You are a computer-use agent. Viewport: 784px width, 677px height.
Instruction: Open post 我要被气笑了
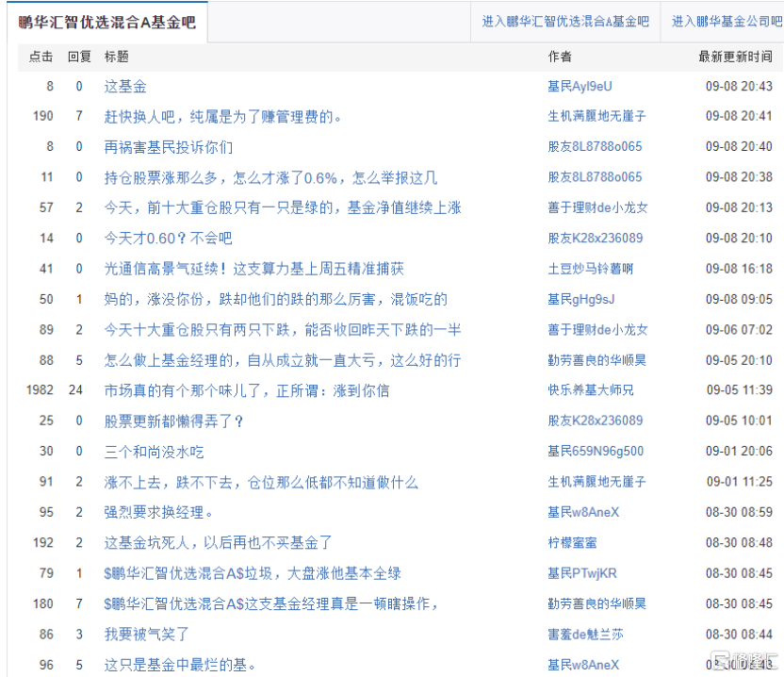click(x=146, y=634)
